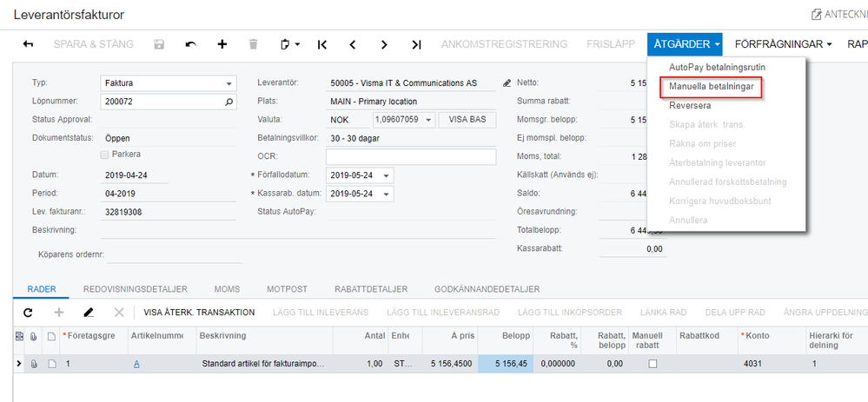
Task: Open the Godkännandedetaljer tab
Action: click(x=487, y=288)
